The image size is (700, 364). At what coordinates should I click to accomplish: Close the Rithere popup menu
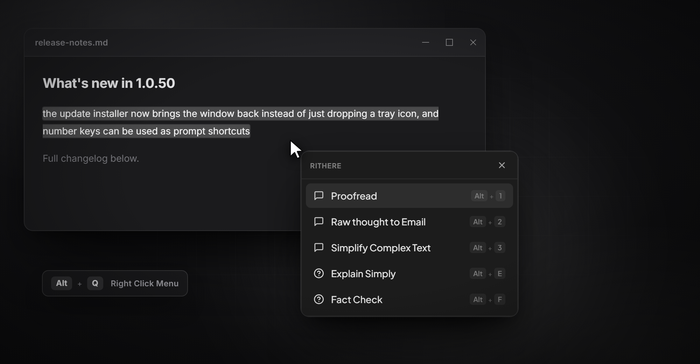pos(502,165)
